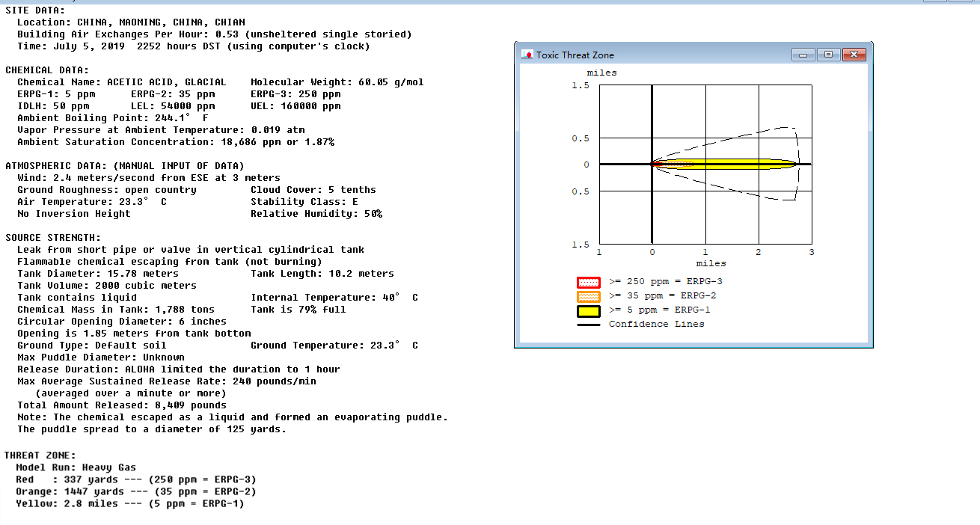This screenshot has width=980, height=525.
Task: Click 'Leak from short pipe or valve' line
Action: [x=191, y=250]
